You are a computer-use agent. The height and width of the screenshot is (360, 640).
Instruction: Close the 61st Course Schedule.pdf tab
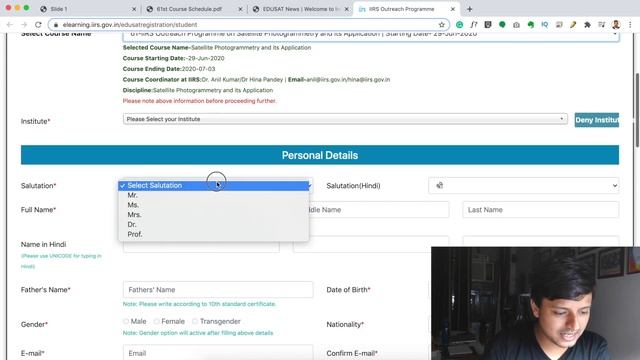(240, 9)
